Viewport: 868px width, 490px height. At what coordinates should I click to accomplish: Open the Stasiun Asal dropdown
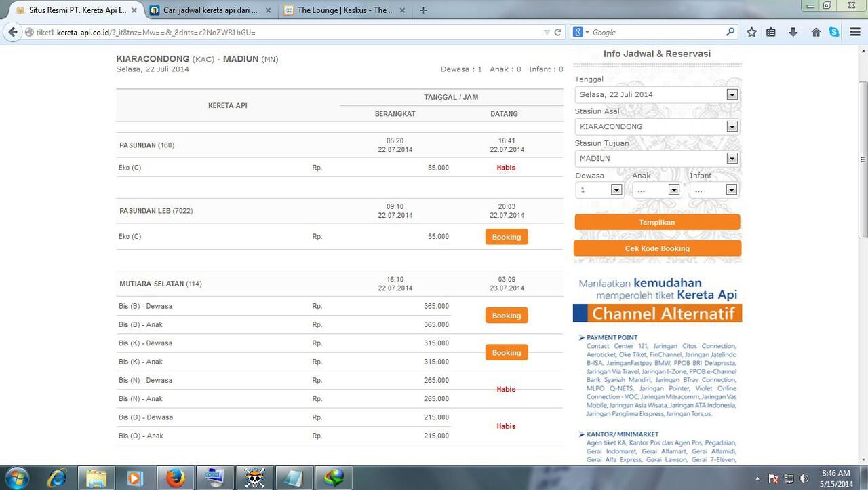pyautogui.click(x=732, y=126)
